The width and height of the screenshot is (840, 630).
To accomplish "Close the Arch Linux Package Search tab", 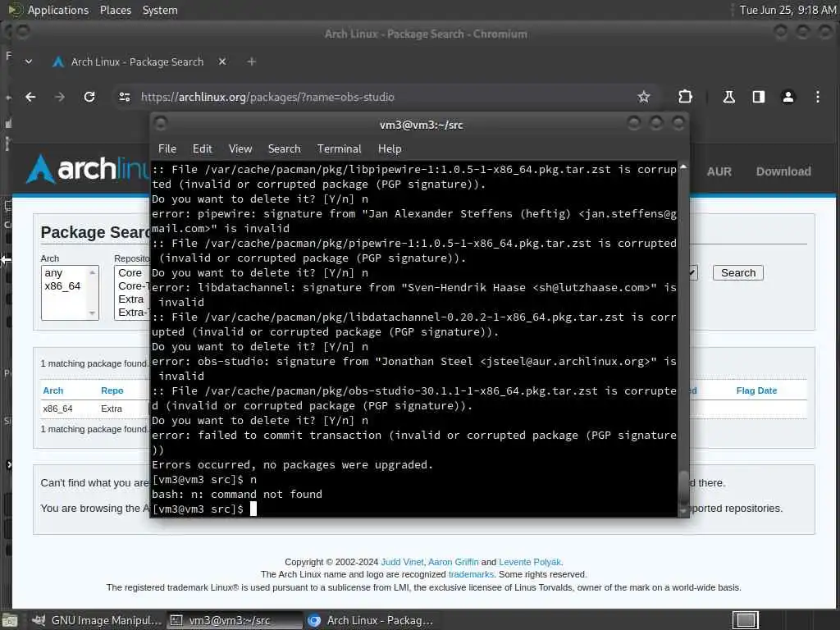I will (222, 62).
